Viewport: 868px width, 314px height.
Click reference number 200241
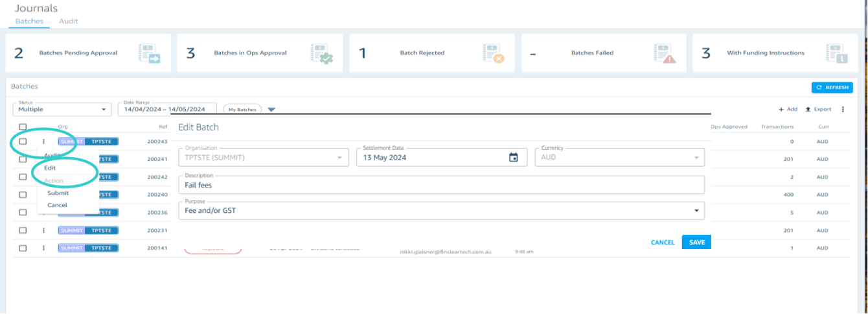(157, 159)
